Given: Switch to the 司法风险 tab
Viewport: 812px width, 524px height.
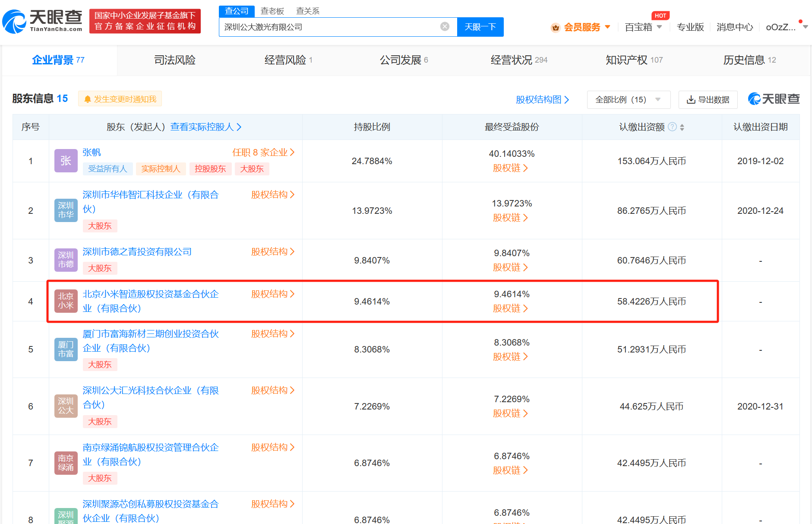Looking at the screenshot, I should pyautogui.click(x=175, y=60).
